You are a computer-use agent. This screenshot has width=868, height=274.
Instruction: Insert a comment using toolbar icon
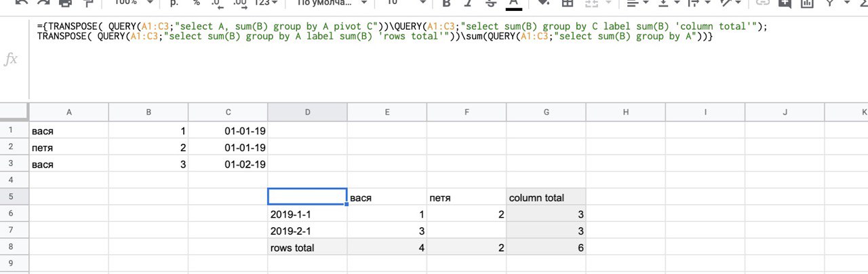(785, 3)
